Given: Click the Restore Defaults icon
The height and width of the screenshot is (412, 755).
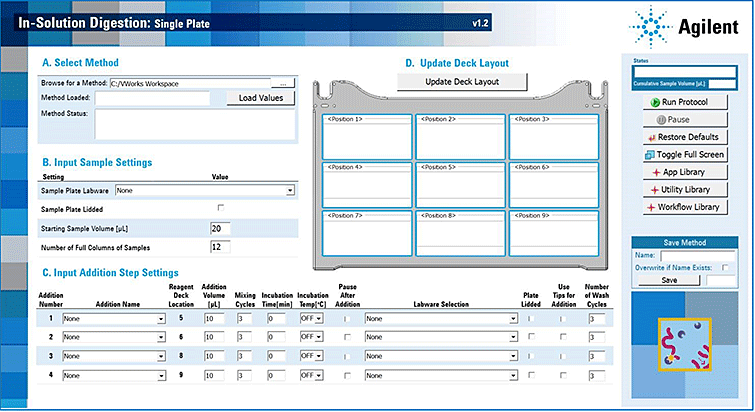Looking at the screenshot, I should coord(653,137).
